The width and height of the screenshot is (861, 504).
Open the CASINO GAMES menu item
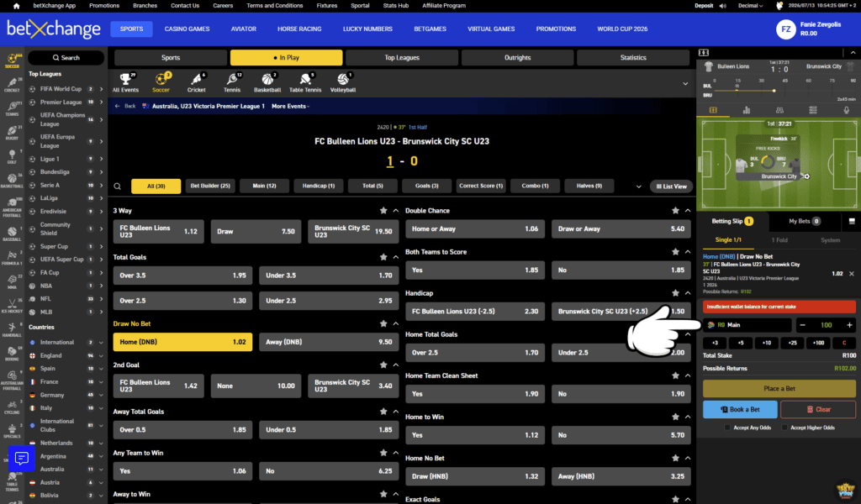coord(188,29)
